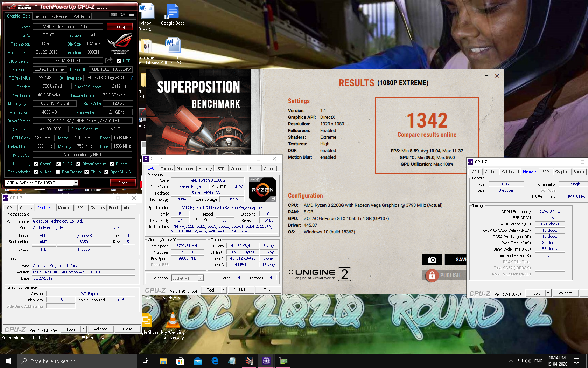
Task: Click the AMD Ryzen 3 logo
Action: pyautogui.click(x=262, y=189)
